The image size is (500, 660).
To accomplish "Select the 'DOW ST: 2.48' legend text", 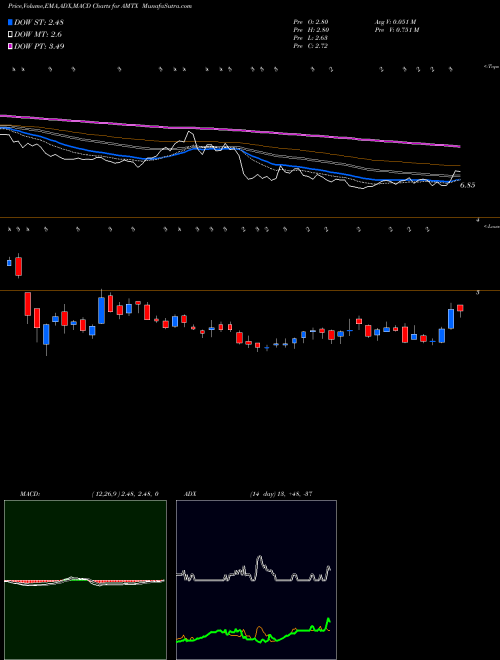I will pos(39,22).
